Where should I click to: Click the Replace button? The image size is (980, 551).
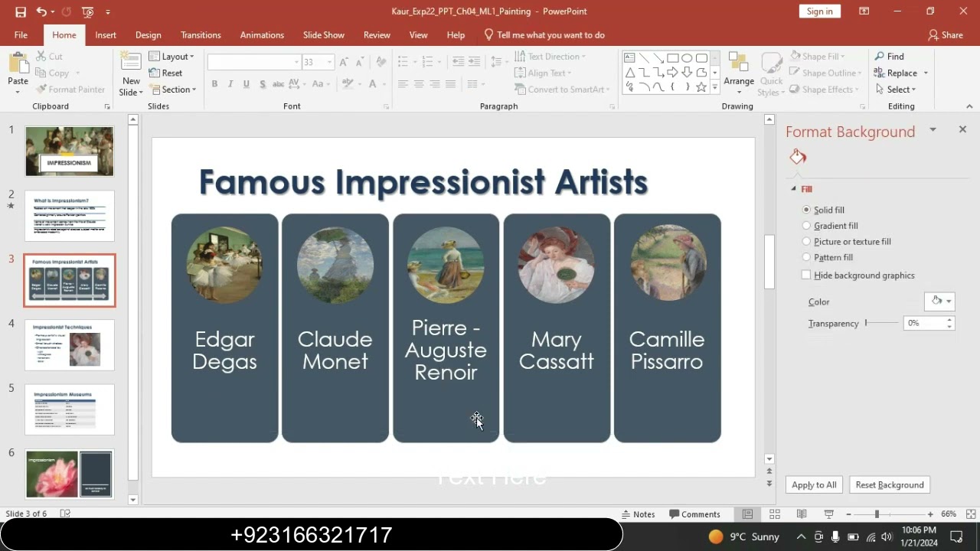tap(896, 73)
